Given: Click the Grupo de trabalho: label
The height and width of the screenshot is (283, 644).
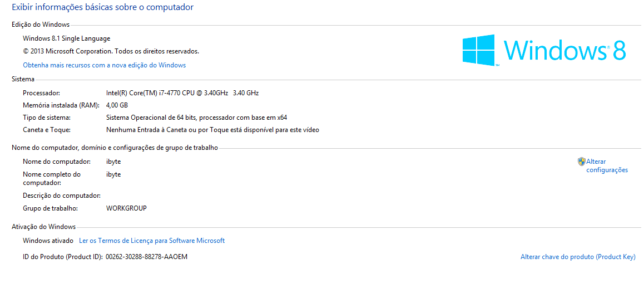Looking at the screenshot, I should tap(50, 208).
